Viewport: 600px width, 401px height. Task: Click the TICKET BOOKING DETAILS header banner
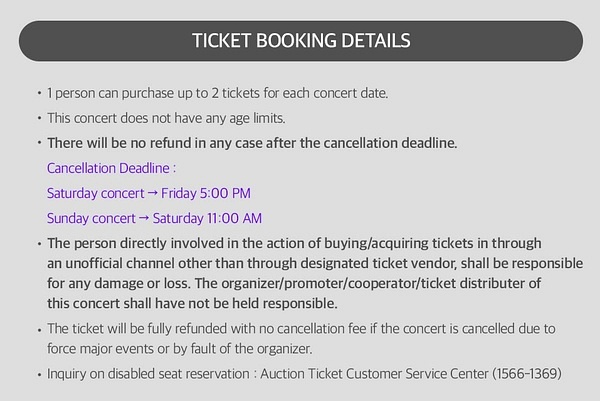tap(301, 41)
